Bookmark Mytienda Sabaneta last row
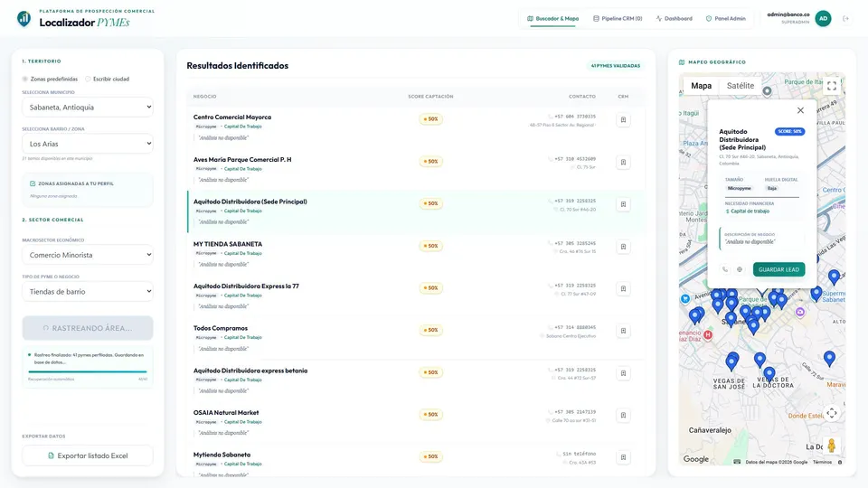The image size is (868, 488). coord(623,457)
